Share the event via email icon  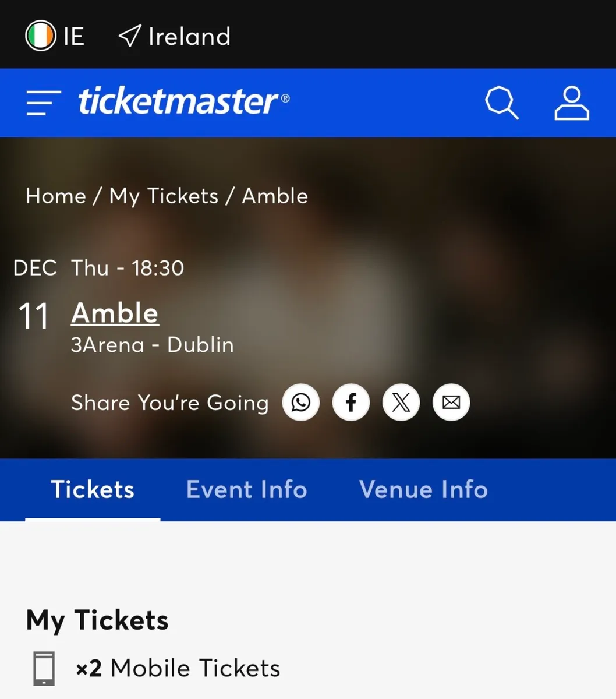451,402
